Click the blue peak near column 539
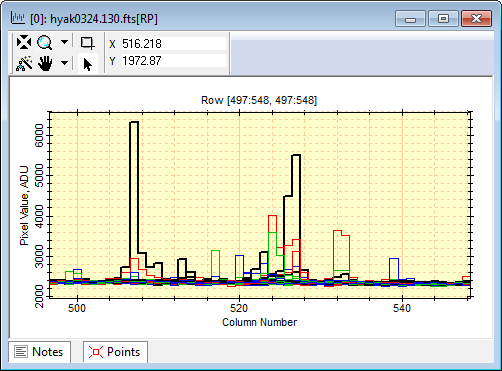 click(x=394, y=269)
